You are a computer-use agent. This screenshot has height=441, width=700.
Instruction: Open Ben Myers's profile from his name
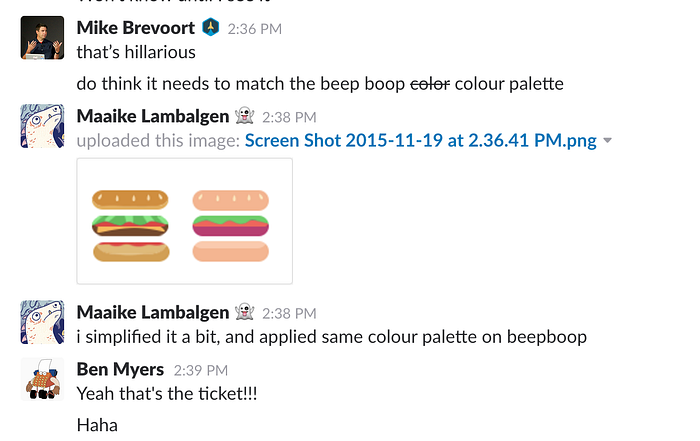click(120, 370)
